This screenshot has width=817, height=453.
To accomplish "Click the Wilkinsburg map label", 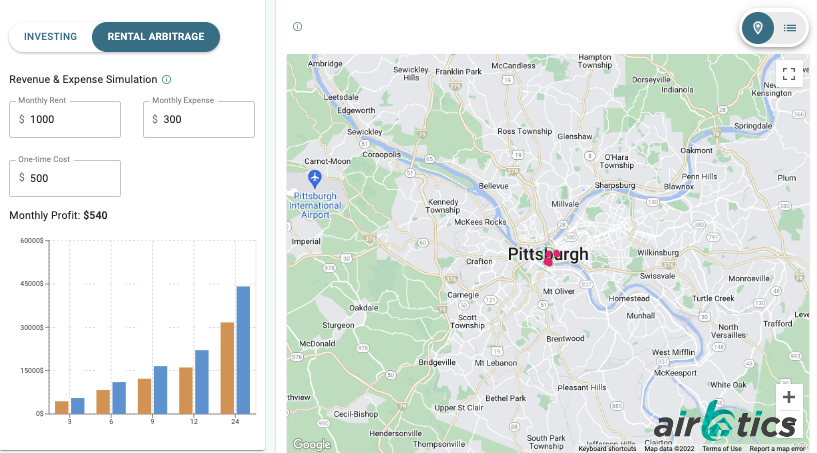I will (x=658, y=252).
